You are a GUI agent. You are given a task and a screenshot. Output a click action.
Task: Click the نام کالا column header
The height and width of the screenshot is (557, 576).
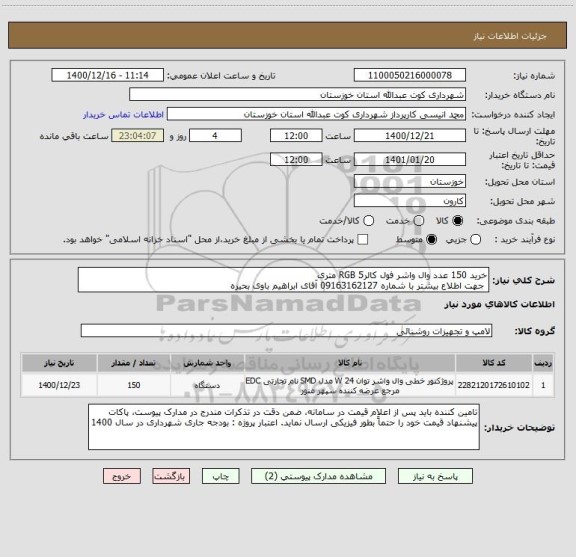350,363
